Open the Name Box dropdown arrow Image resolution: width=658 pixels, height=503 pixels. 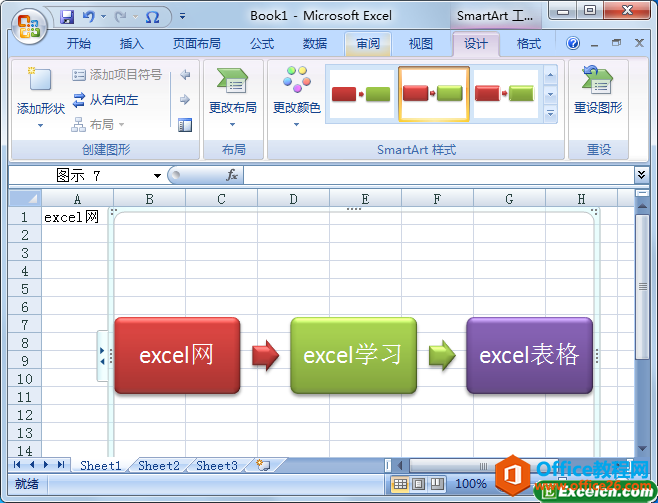(x=157, y=176)
